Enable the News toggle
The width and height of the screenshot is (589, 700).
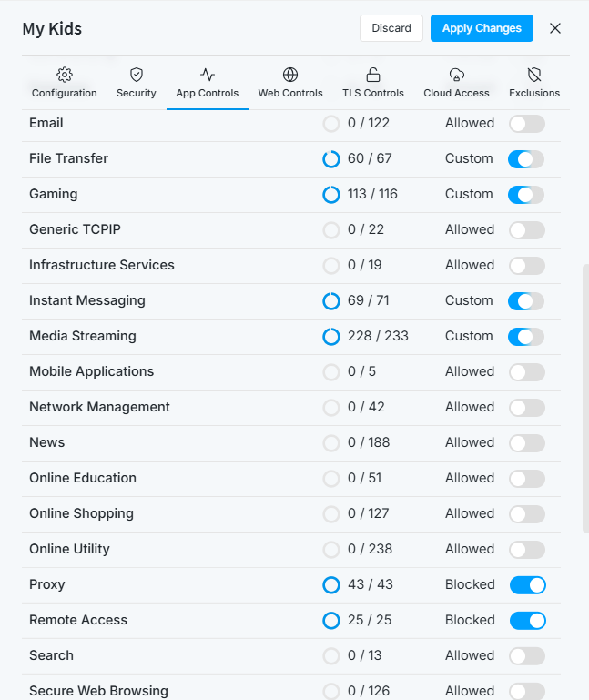pyautogui.click(x=527, y=443)
